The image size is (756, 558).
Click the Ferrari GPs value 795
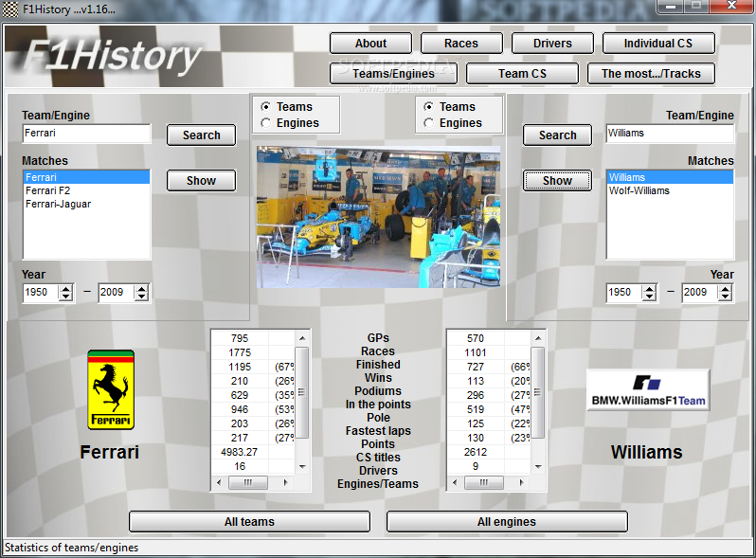240,338
